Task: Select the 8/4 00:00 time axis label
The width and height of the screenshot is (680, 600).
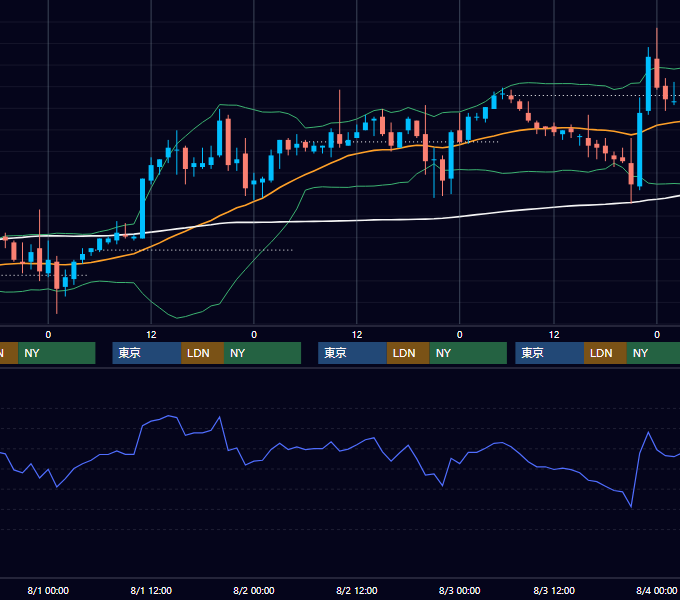Action: click(x=657, y=590)
